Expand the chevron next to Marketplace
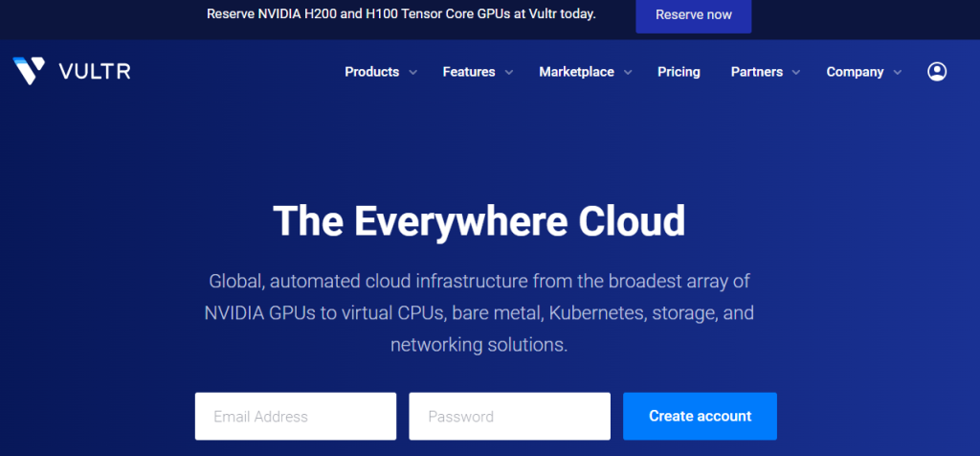Screen dimensions: 980x456 pyautogui.click(x=628, y=73)
